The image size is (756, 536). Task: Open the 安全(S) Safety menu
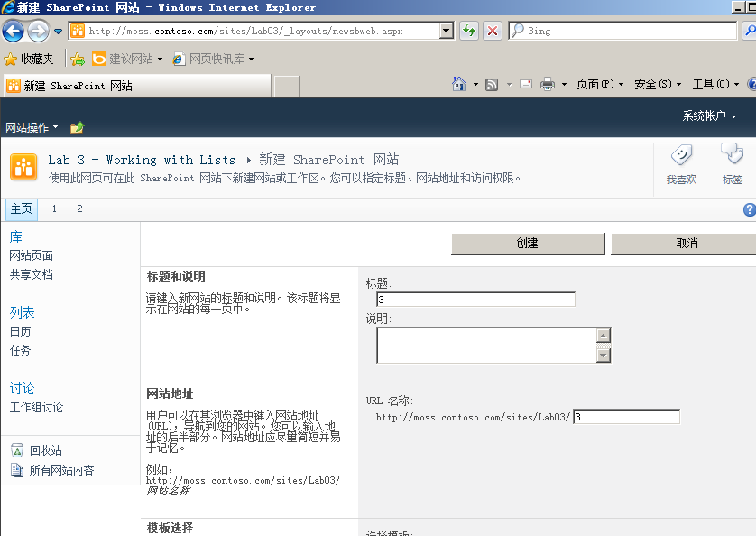[x=658, y=85]
